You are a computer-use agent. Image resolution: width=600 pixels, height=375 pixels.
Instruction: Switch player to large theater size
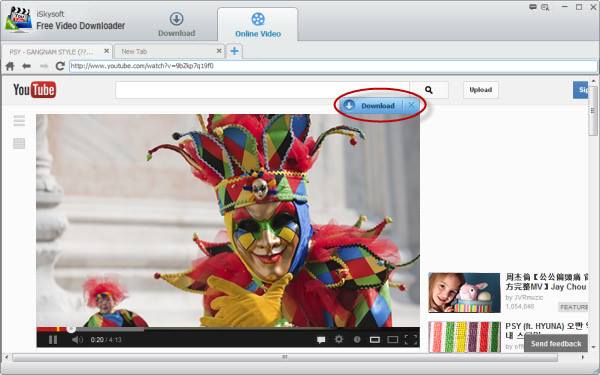(x=393, y=339)
